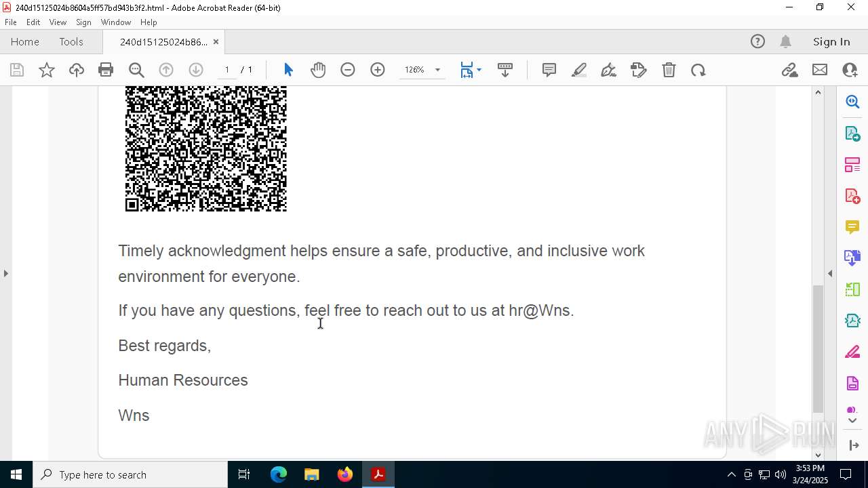The width and height of the screenshot is (868, 488).
Task: Open the Window menu
Action: tap(116, 22)
